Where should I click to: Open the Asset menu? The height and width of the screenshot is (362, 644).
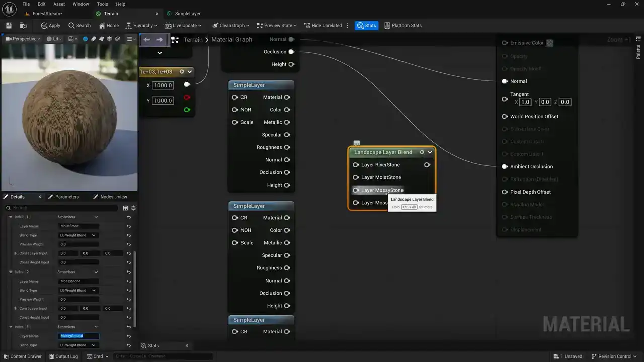pyautogui.click(x=59, y=4)
